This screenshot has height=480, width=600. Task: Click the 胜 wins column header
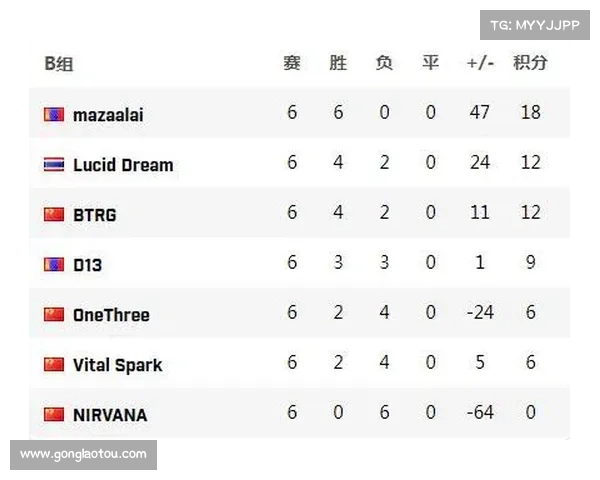tap(338, 63)
